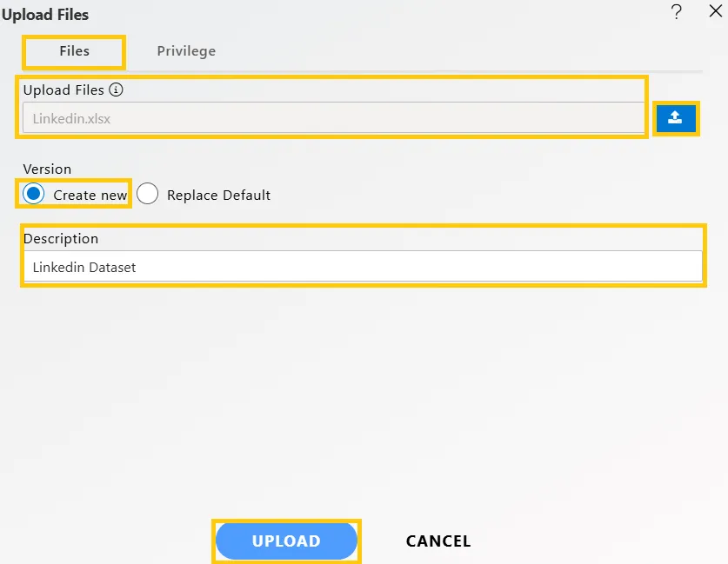Switch to the Files tab

pos(74,51)
